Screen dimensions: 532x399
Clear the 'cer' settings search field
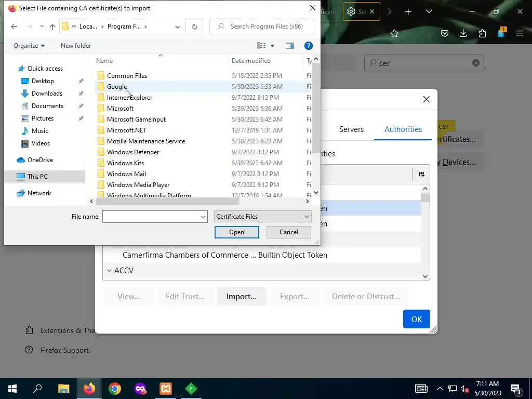pos(476,63)
